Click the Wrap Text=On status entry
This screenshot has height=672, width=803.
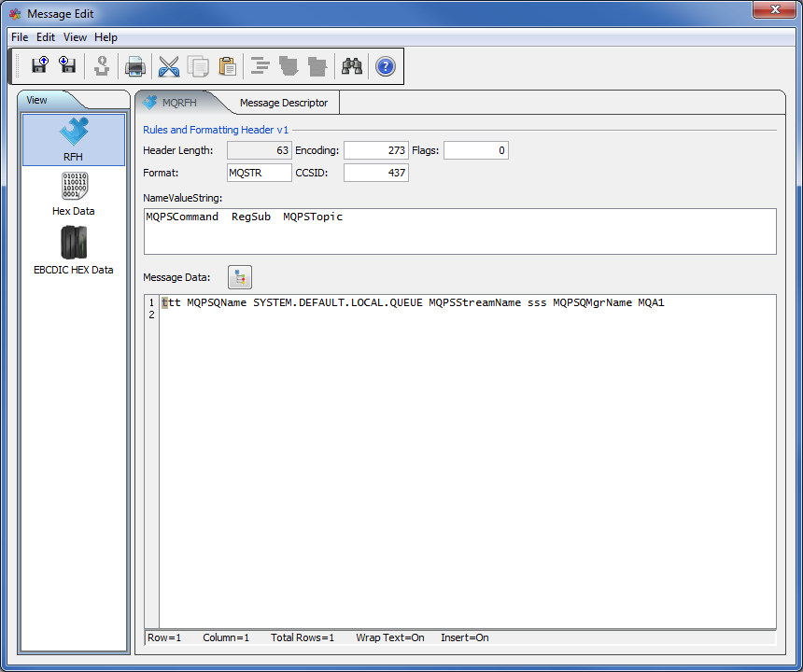point(390,637)
